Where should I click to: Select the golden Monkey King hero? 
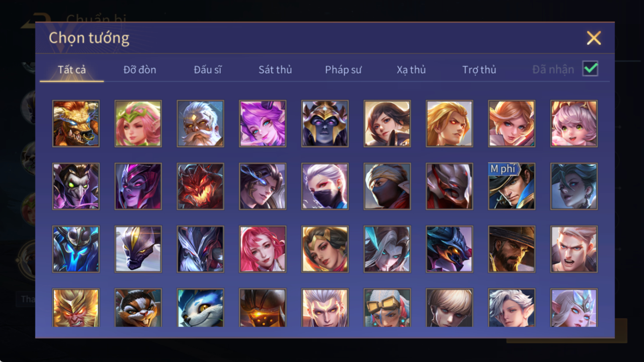76,308
